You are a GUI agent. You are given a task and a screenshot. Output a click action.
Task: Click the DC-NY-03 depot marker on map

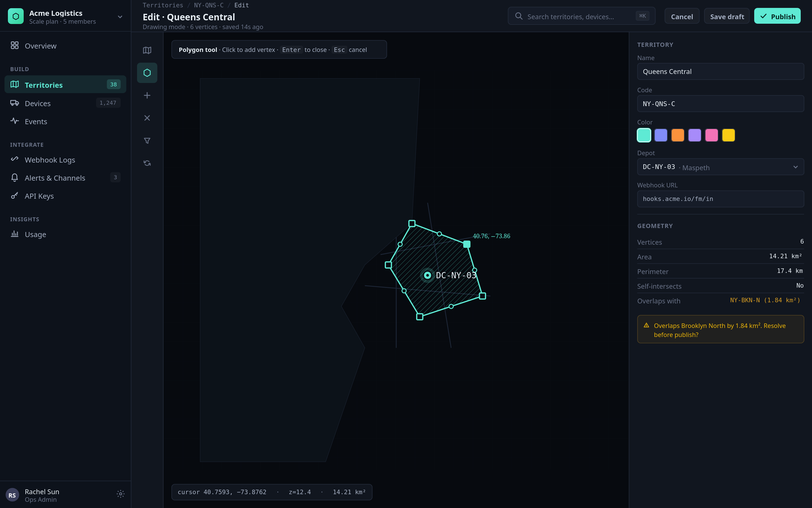pos(427,275)
